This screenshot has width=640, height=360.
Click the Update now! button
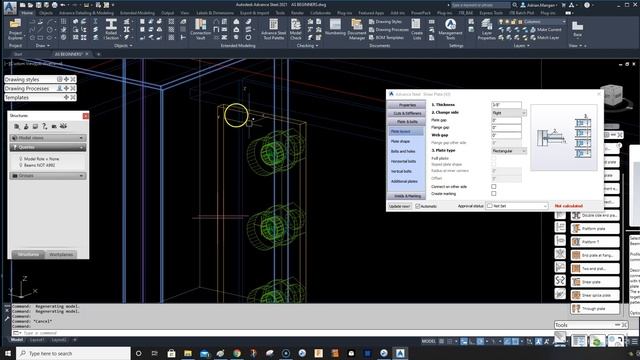[x=400, y=206]
